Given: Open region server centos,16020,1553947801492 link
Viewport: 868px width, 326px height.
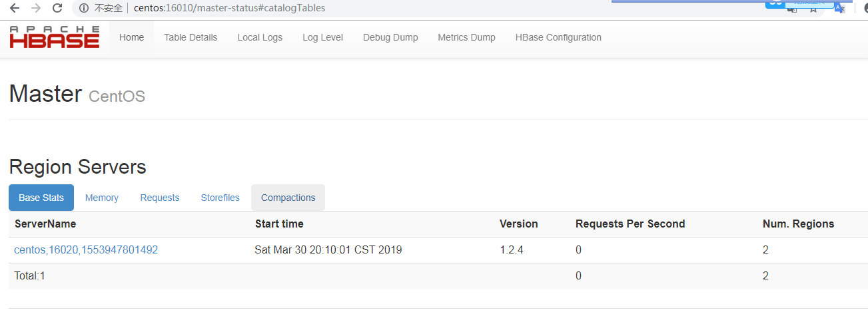Looking at the screenshot, I should [86, 250].
